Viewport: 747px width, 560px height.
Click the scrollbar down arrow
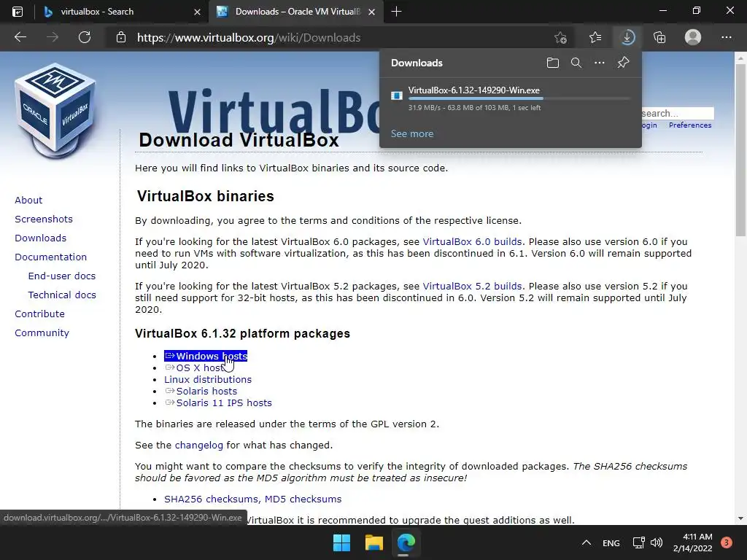740,518
